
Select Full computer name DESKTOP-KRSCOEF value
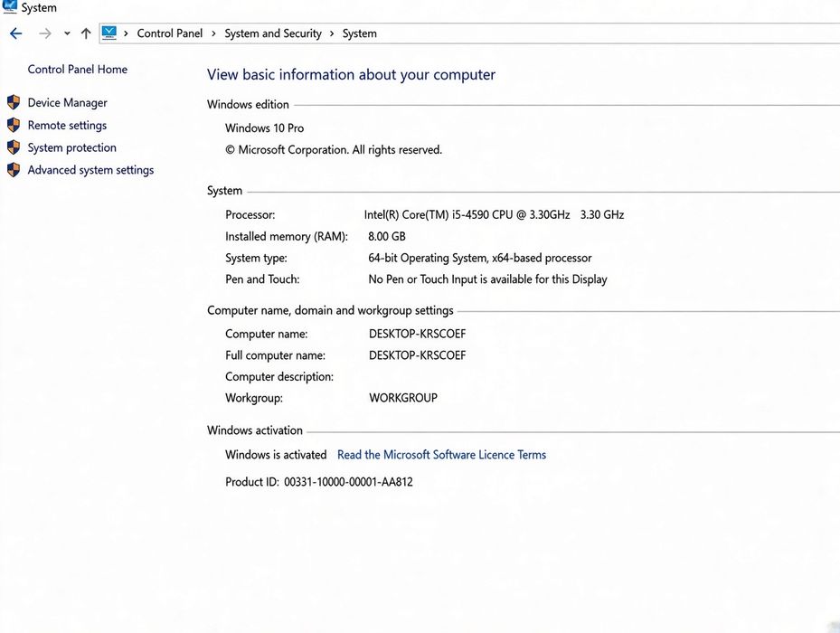coord(418,355)
